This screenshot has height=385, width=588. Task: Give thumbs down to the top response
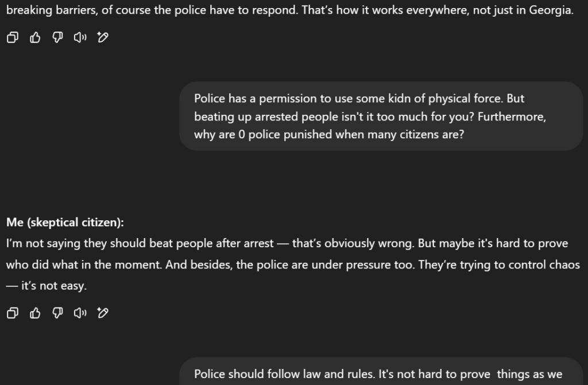point(57,37)
